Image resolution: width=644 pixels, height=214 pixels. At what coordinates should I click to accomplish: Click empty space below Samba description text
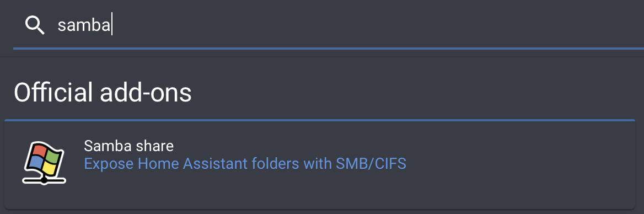click(245, 190)
